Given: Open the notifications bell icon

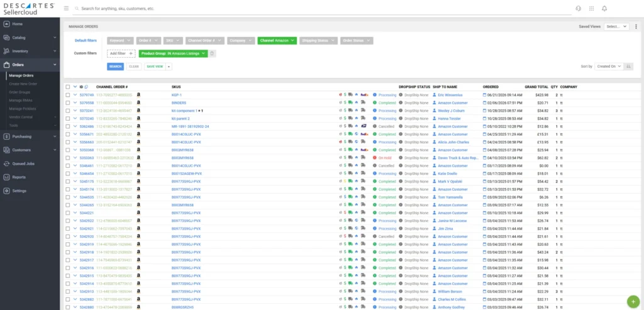Looking at the screenshot, I should (x=604, y=8).
